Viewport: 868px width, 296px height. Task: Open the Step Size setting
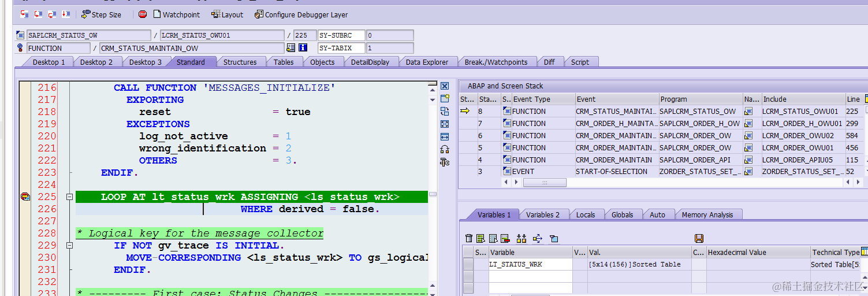coord(102,14)
